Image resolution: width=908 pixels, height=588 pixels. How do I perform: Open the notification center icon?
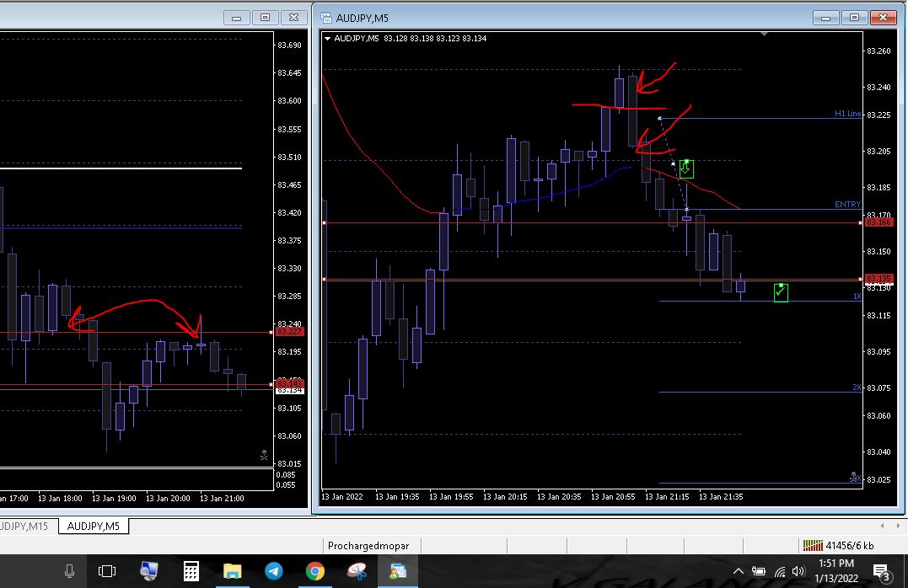(x=883, y=573)
